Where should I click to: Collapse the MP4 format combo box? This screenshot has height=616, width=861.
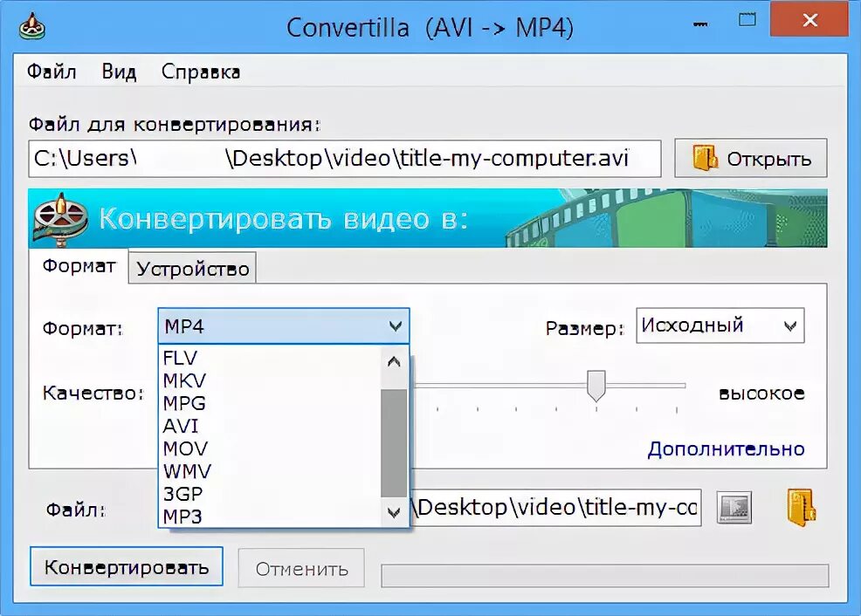point(396,326)
